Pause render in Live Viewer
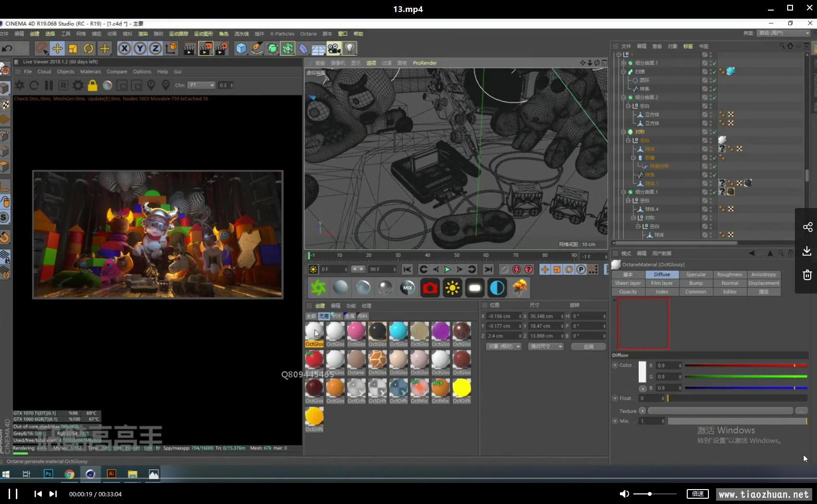The width and height of the screenshot is (817, 504). pos(49,86)
